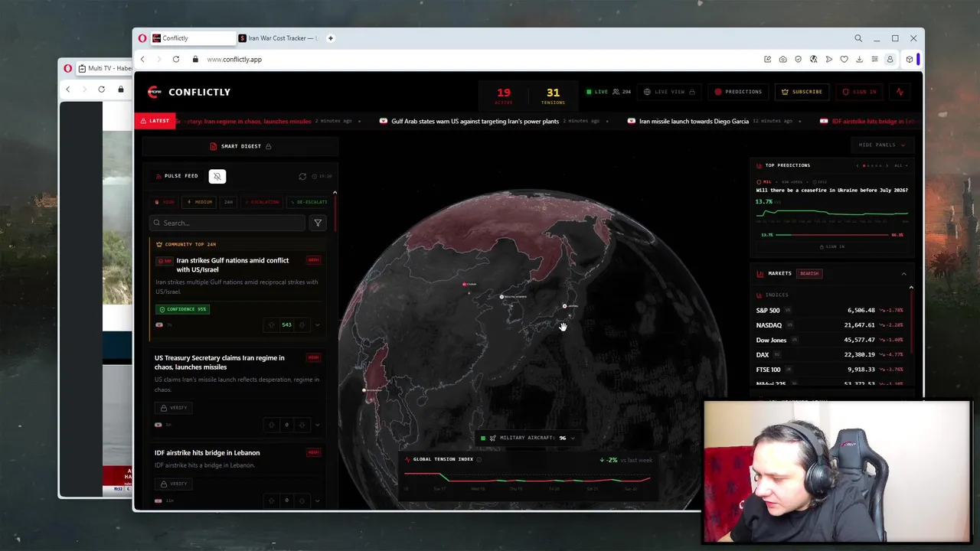Upvote the US Treasury Secretary story

coord(271,425)
